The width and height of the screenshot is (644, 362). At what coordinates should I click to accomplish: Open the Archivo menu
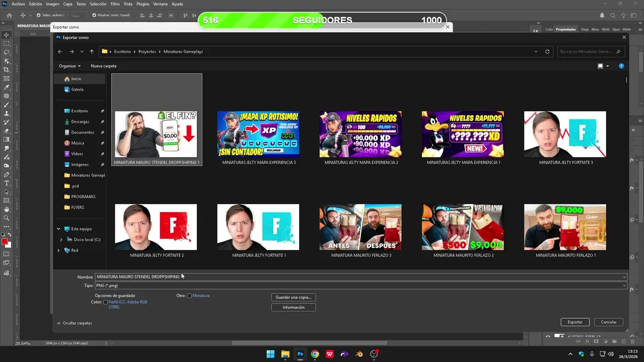click(x=18, y=4)
